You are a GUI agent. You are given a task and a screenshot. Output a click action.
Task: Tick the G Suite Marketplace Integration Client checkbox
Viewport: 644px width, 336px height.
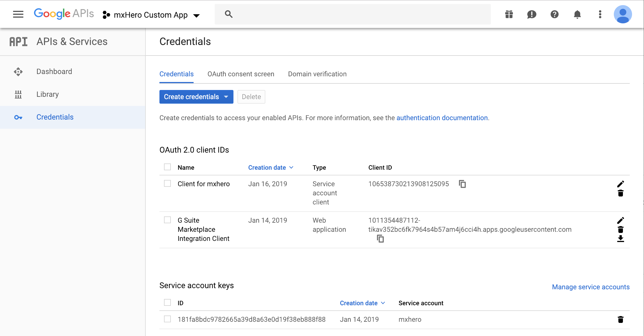tap(167, 220)
